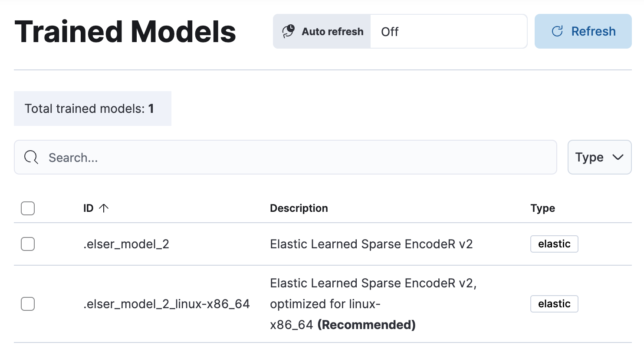Open the .elser_model_2 model entry
644x349 pixels.
(x=126, y=244)
